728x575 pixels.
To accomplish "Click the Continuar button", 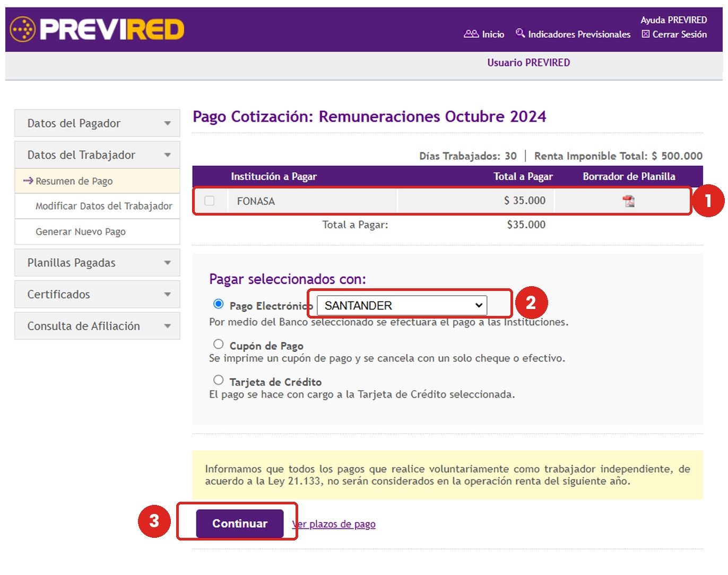I will tap(240, 523).
